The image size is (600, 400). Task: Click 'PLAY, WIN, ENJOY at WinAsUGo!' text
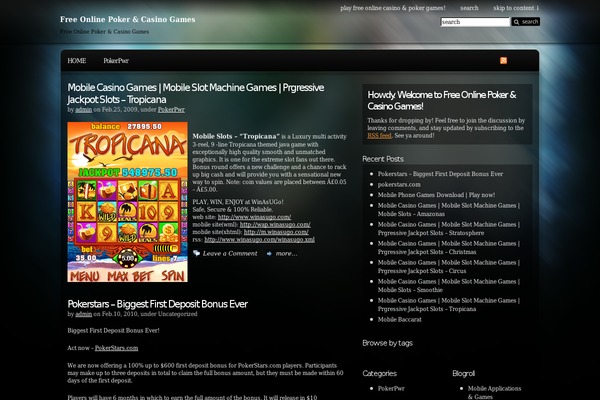pyautogui.click(x=238, y=202)
